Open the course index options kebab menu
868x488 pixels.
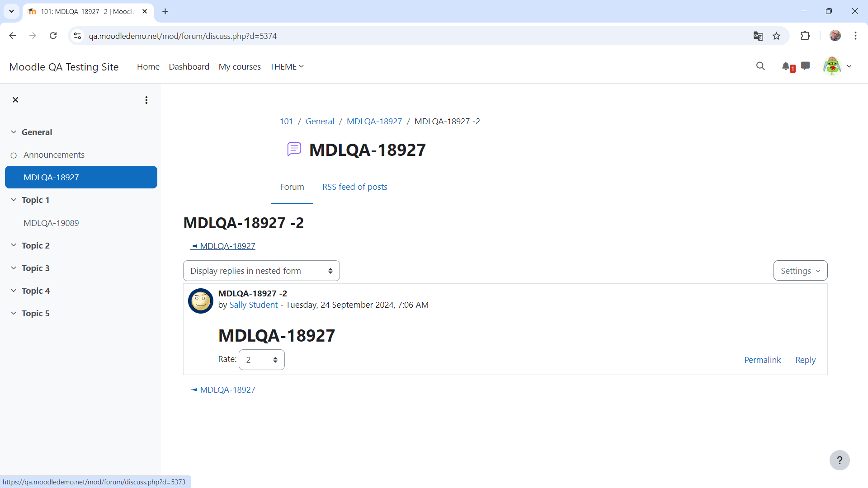pos(146,100)
